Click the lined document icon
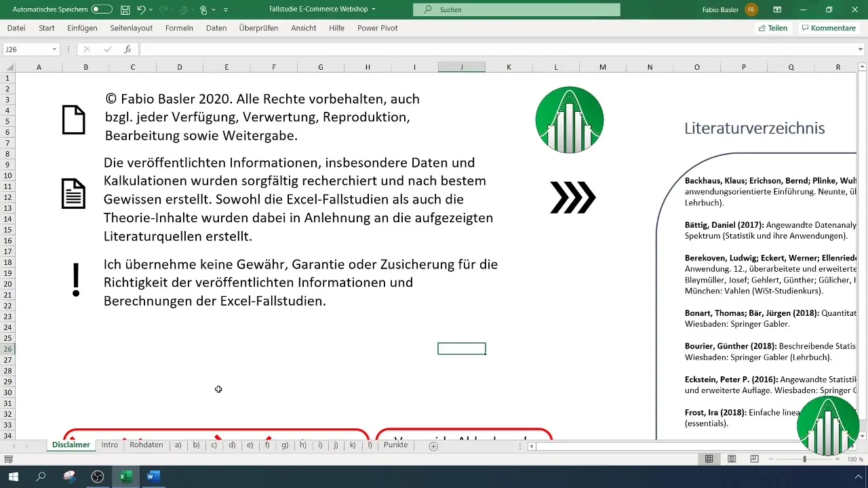The width and height of the screenshot is (868, 488). [x=74, y=194]
